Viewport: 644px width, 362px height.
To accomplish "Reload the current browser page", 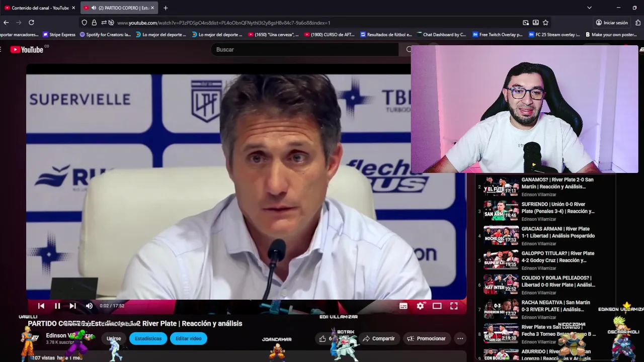I will [31, 23].
